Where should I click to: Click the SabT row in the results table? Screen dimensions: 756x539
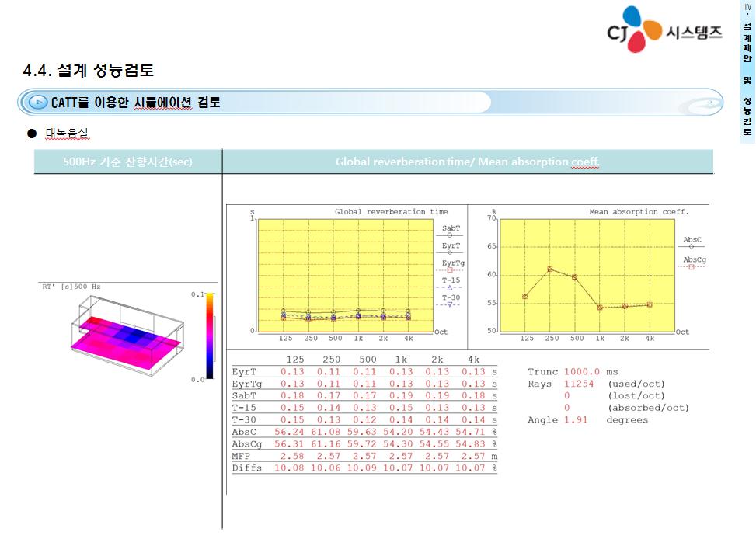click(364, 396)
